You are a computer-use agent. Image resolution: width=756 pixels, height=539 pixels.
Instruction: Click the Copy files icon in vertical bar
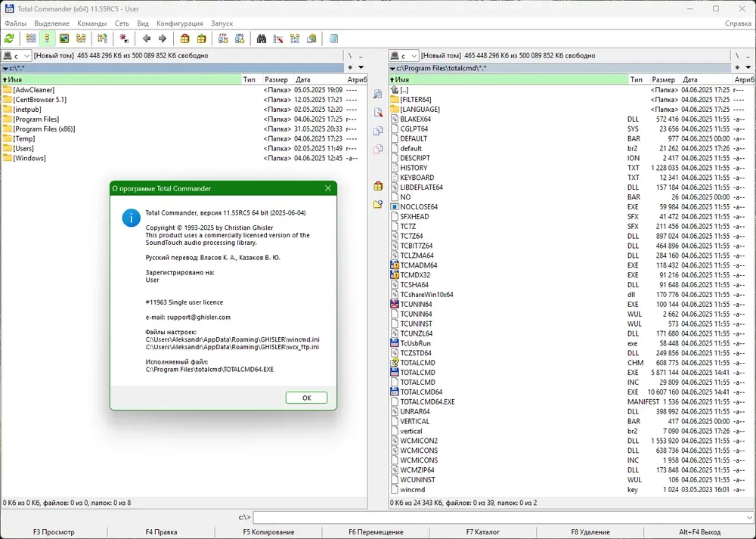378,131
